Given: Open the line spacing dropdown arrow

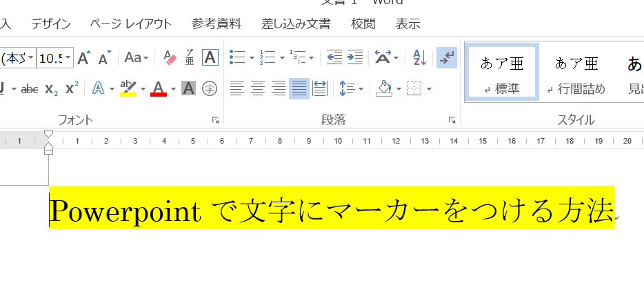Looking at the screenshot, I should click(361, 89).
